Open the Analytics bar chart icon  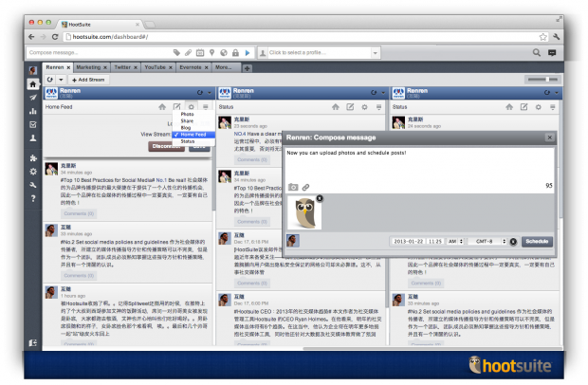click(33, 111)
